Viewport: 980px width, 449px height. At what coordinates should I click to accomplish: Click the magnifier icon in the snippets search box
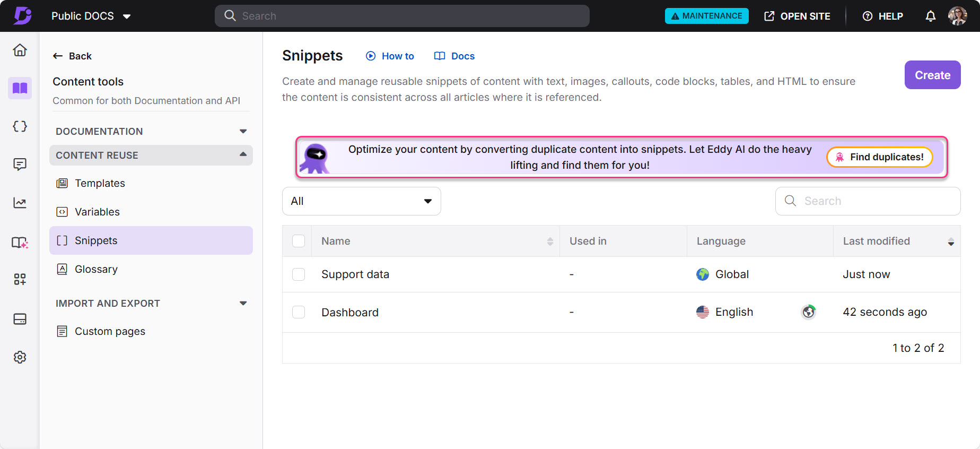[790, 201]
